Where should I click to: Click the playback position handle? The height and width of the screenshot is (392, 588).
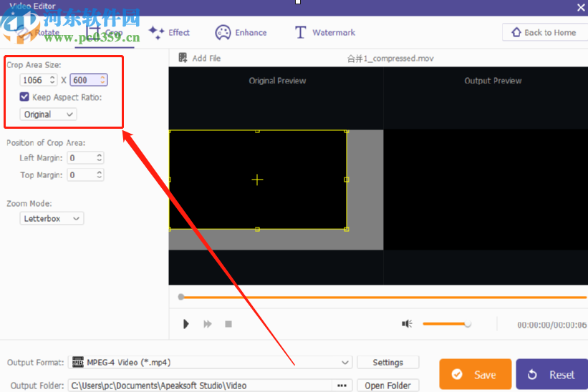point(181,297)
